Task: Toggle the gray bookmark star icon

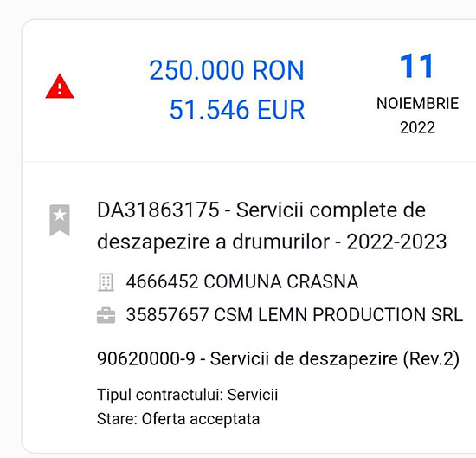Action: tap(60, 220)
